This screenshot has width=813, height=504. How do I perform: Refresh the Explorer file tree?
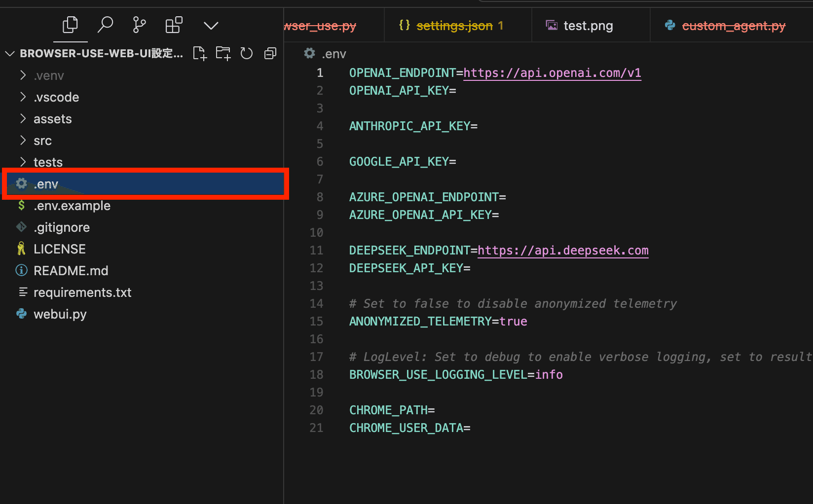pos(247,53)
